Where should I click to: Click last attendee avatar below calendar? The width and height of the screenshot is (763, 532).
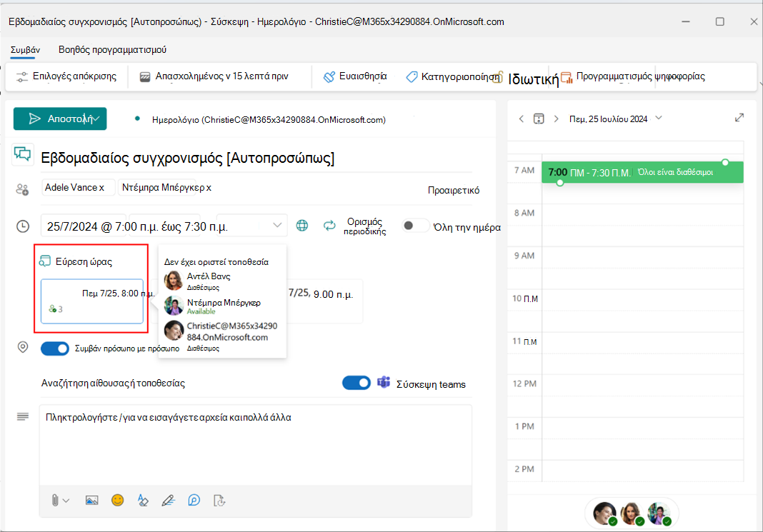659,513
